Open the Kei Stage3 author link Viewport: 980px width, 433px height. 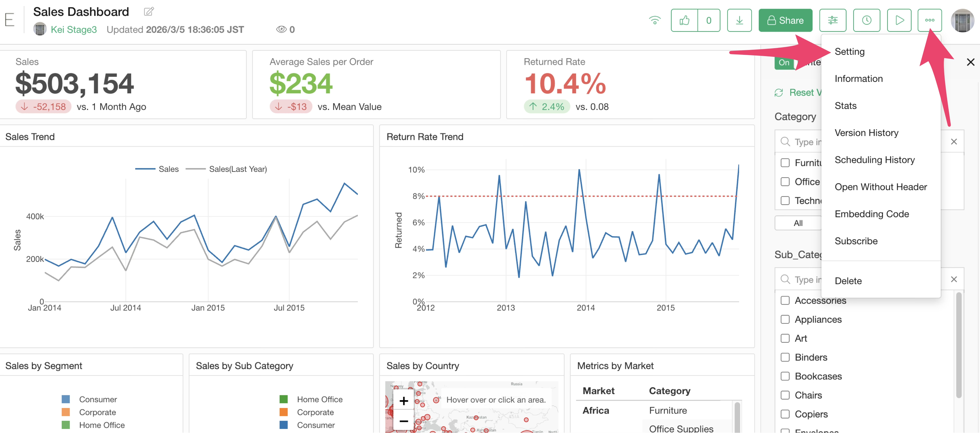click(x=73, y=30)
